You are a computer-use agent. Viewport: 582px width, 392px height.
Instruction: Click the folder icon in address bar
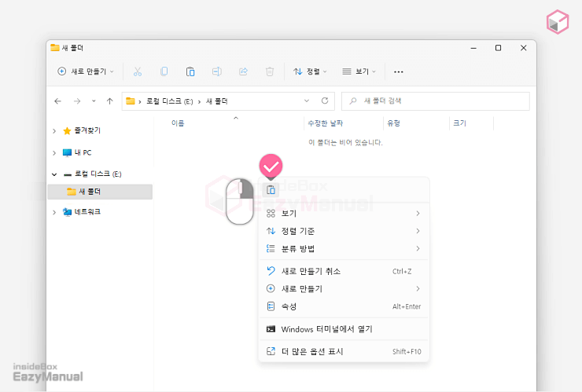point(131,101)
